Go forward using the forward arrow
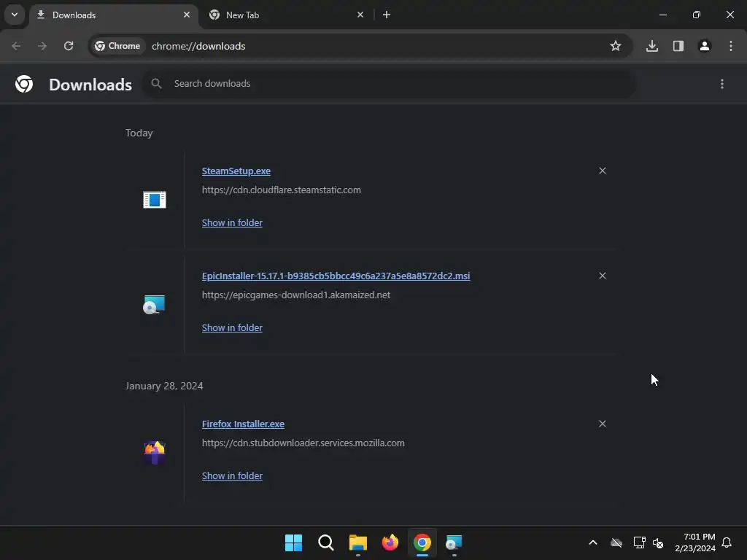Viewport: 747px width, 560px height. pyautogui.click(x=42, y=46)
